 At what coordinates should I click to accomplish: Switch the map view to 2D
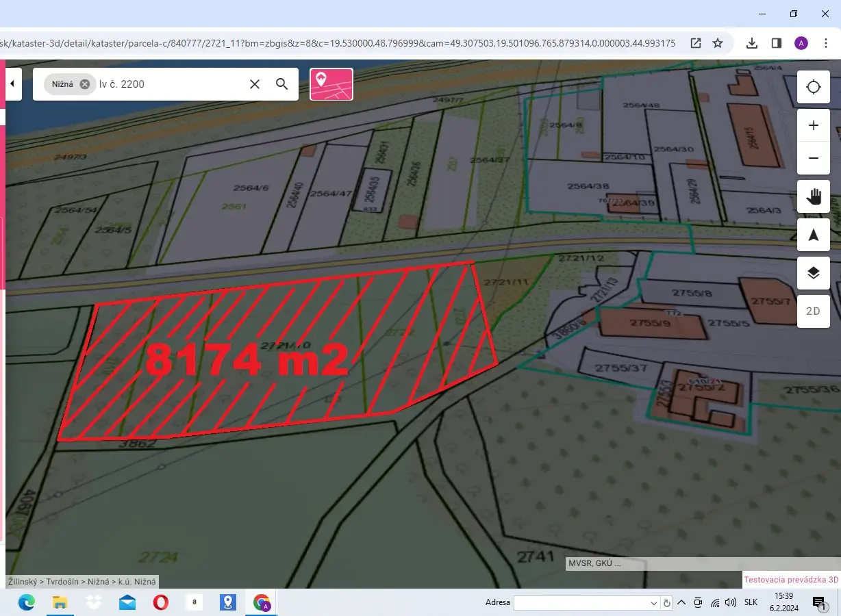point(814,311)
